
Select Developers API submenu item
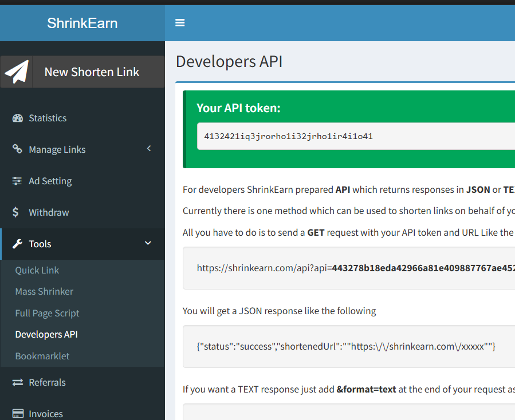point(46,334)
